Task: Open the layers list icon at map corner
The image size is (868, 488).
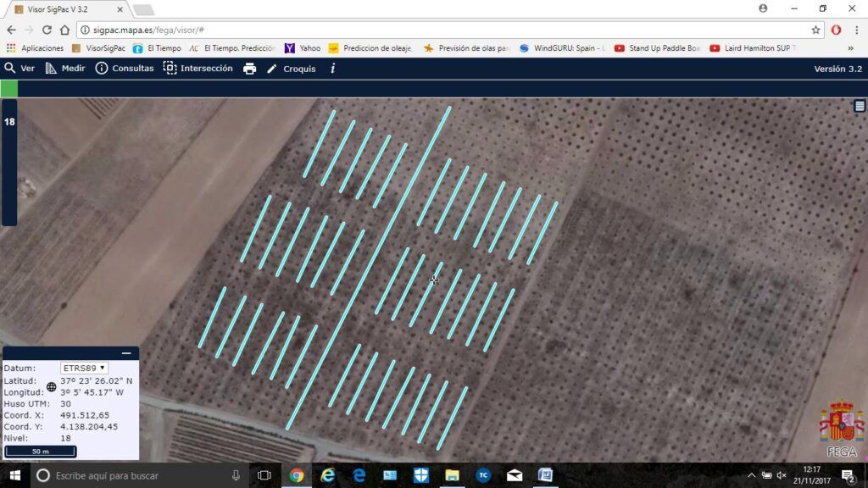Action: (860, 106)
